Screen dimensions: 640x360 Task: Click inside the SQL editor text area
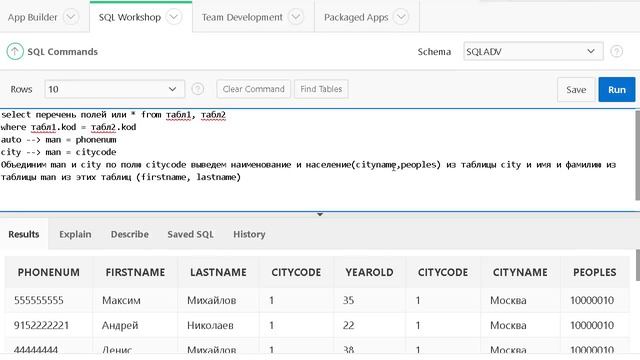pos(317,160)
